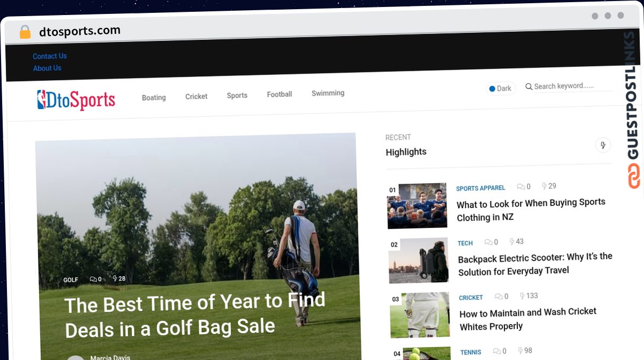Click the comment icon on the Cricket highlight

499,297
